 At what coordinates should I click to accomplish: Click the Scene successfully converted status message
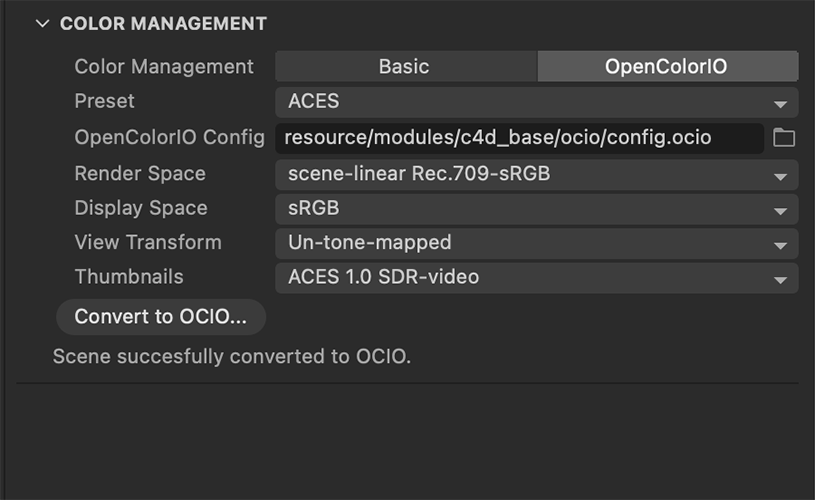click(x=232, y=357)
